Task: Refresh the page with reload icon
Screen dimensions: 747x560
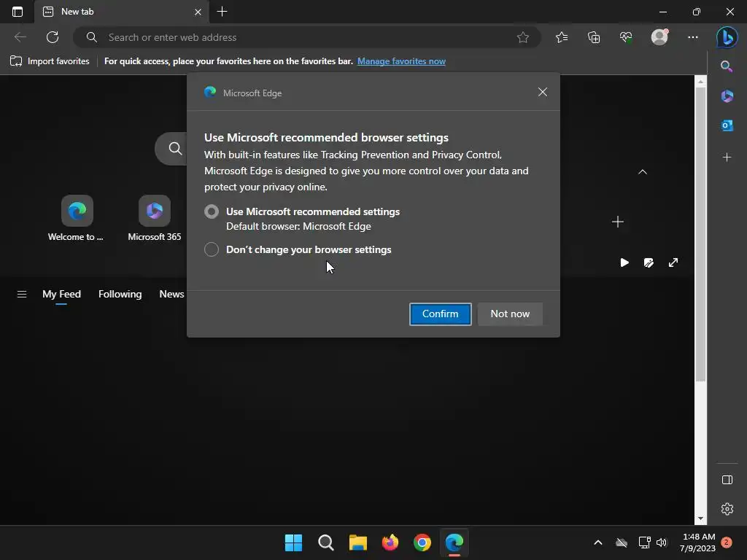Action: tap(53, 37)
